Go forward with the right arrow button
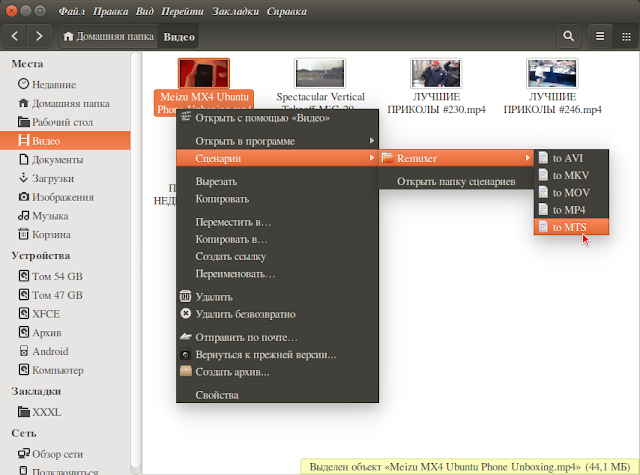Image resolution: width=640 pixels, height=475 pixels. tap(39, 36)
